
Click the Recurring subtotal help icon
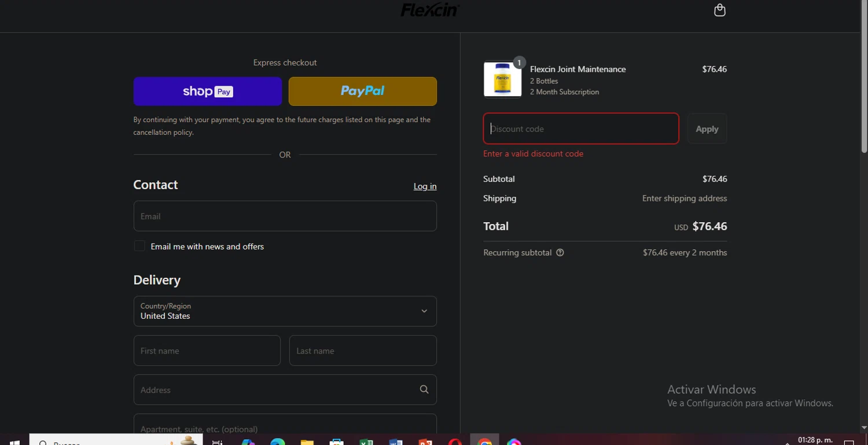(560, 252)
